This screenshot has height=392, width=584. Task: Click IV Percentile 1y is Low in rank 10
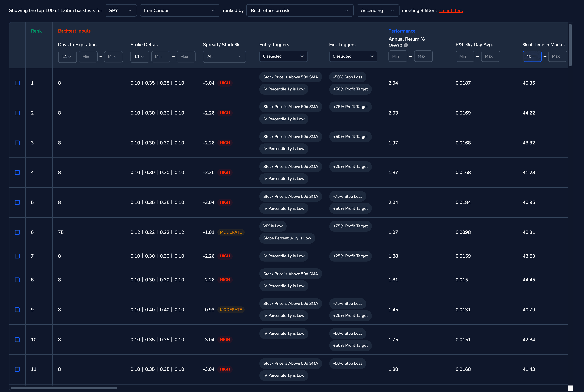click(284, 333)
